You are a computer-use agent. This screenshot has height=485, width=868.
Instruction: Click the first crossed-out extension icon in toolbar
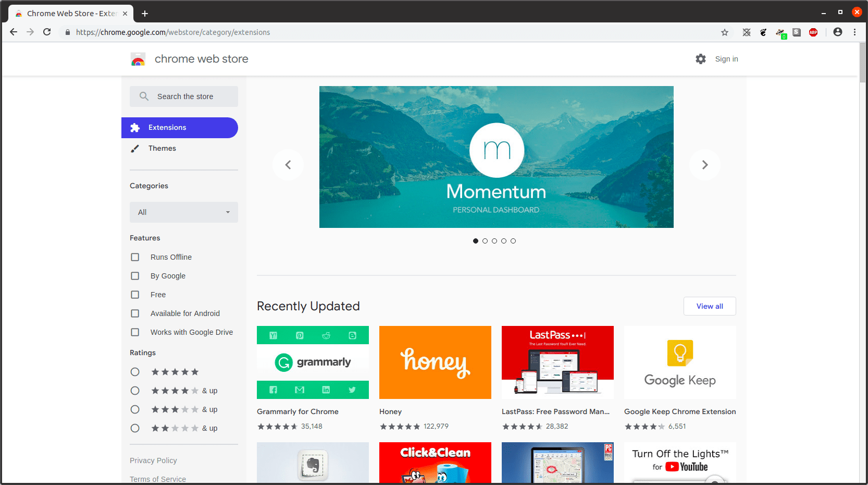(x=747, y=32)
